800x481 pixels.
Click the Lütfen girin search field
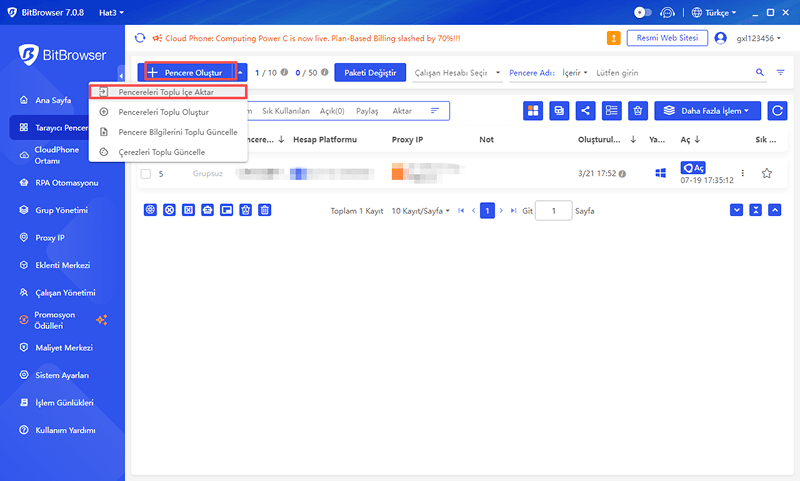(670, 73)
